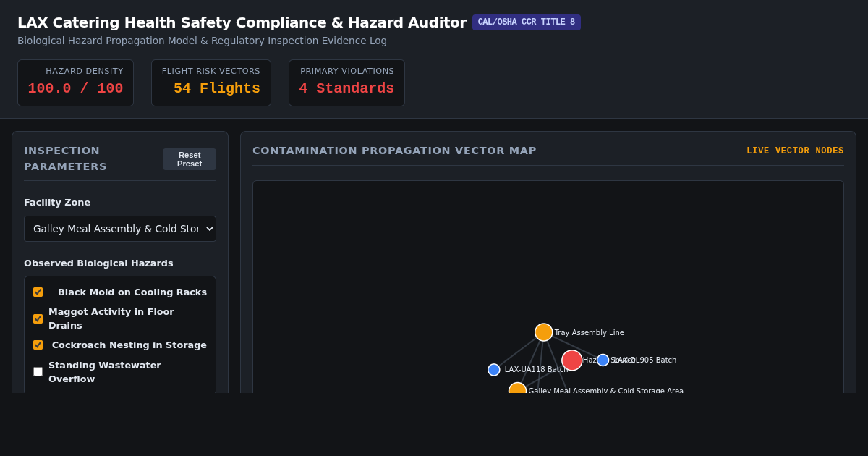868x456 pixels.
Task: Check Standing Wastewater Overflow
Action: pos(38,371)
